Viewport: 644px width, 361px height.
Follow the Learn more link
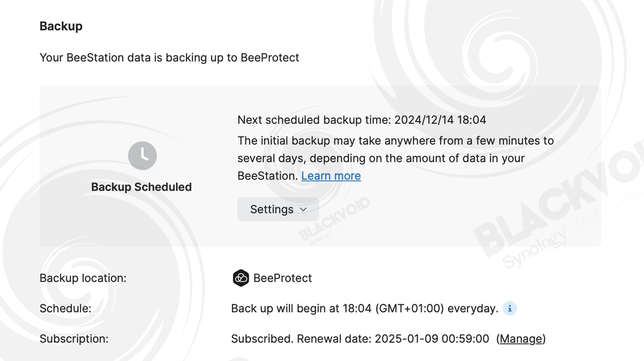(331, 176)
